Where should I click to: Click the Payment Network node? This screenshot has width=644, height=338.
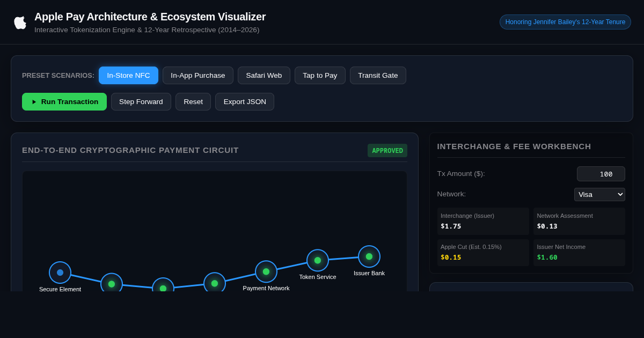(266, 271)
